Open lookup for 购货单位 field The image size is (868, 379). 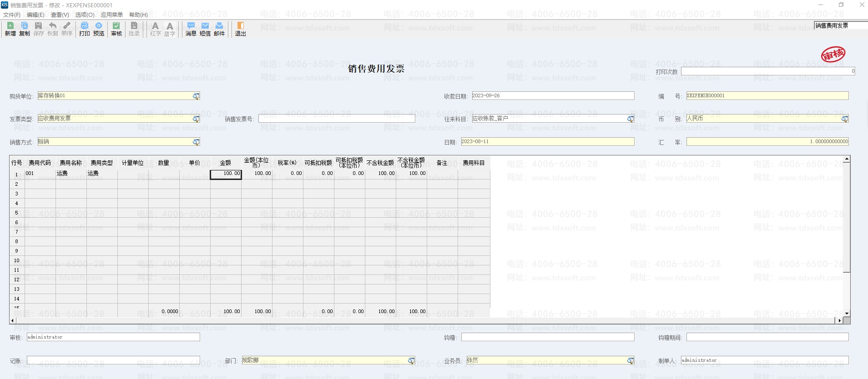point(196,96)
